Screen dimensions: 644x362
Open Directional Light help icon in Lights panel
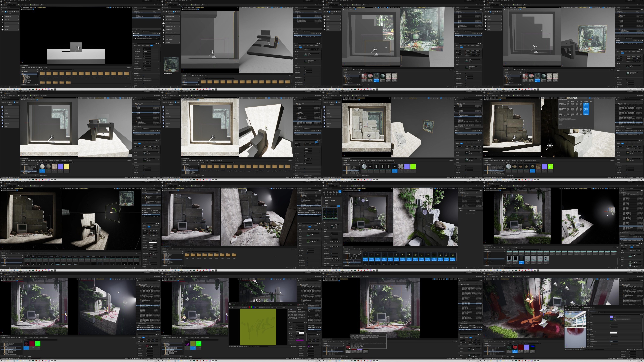pyautogui.click(x=18, y=16)
